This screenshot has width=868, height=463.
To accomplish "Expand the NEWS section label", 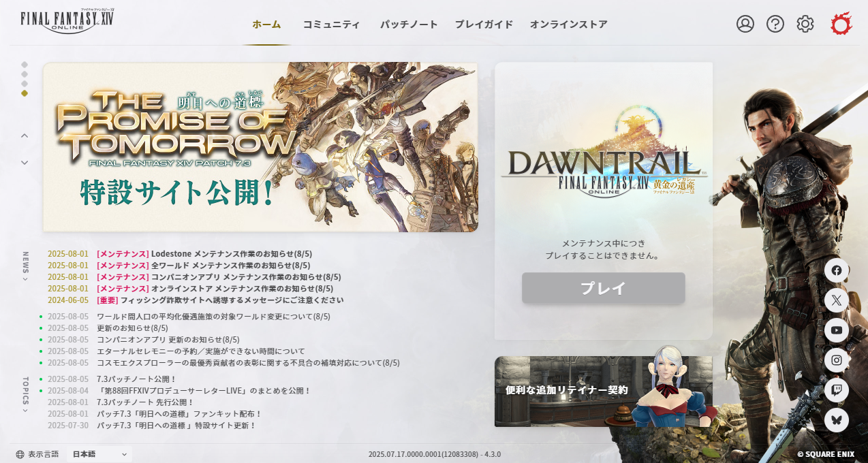I will click(x=25, y=266).
